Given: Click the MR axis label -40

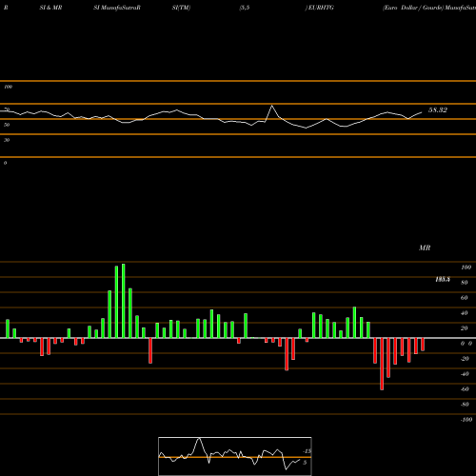Looking at the screenshot, I should (465, 374).
